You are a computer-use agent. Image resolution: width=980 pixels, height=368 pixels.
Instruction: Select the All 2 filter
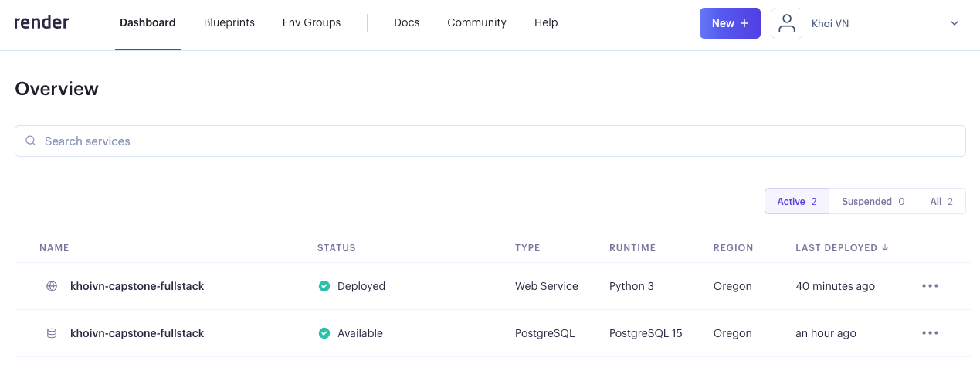pyautogui.click(x=941, y=201)
